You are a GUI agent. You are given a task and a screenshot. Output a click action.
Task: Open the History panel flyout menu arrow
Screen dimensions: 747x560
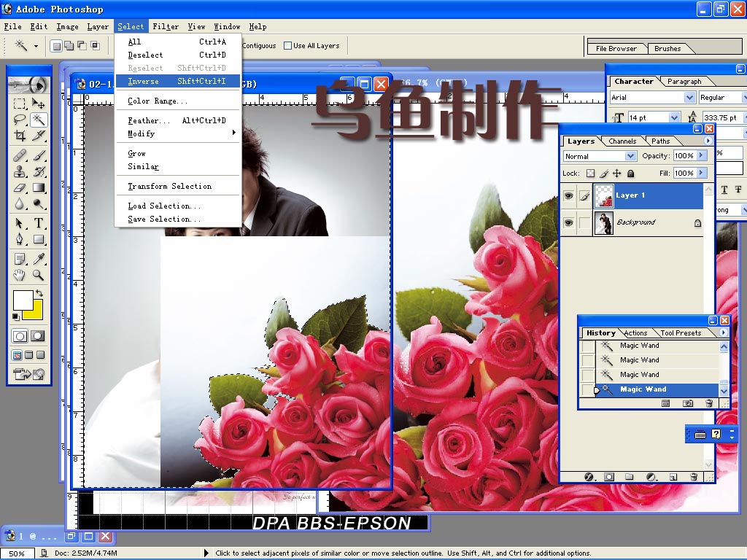(724, 332)
